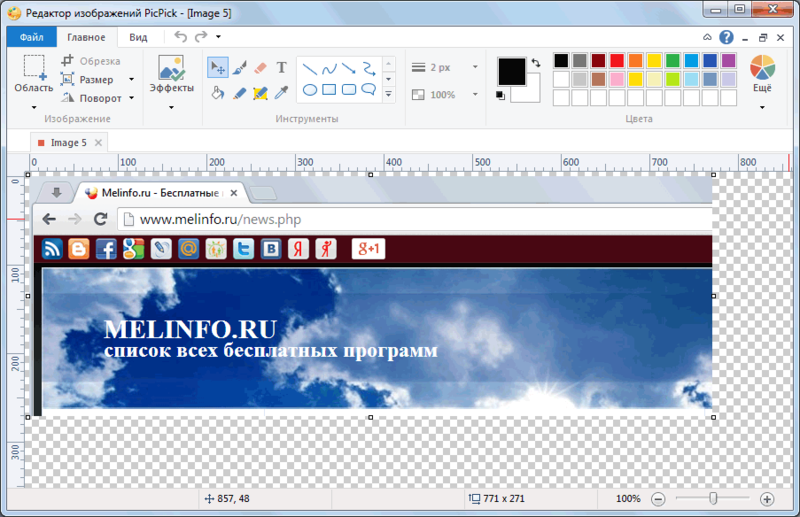Select the Brush tool
The image size is (800, 517).
(x=239, y=68)
